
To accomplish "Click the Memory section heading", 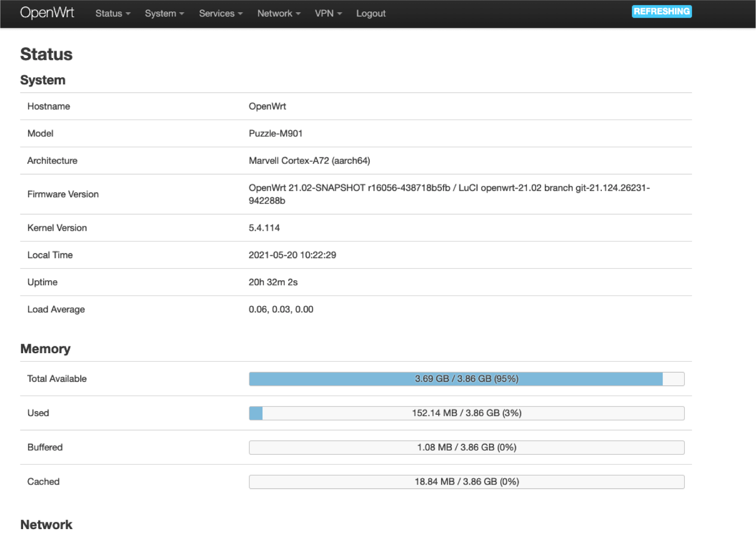I will pos(45,349).
